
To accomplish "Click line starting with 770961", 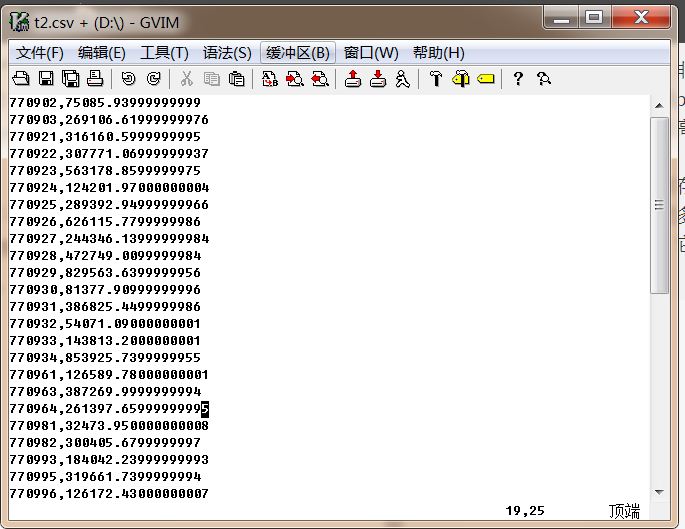I will click(x=109, y=375).
